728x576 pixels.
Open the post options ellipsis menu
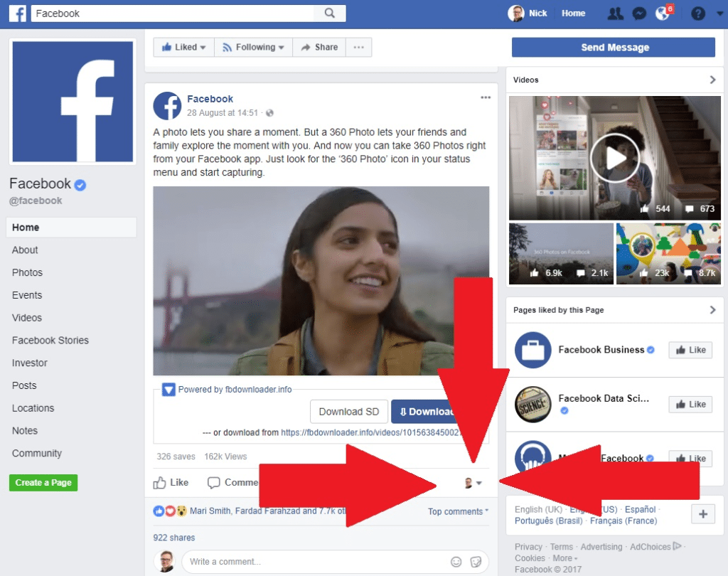coord(486,97)
